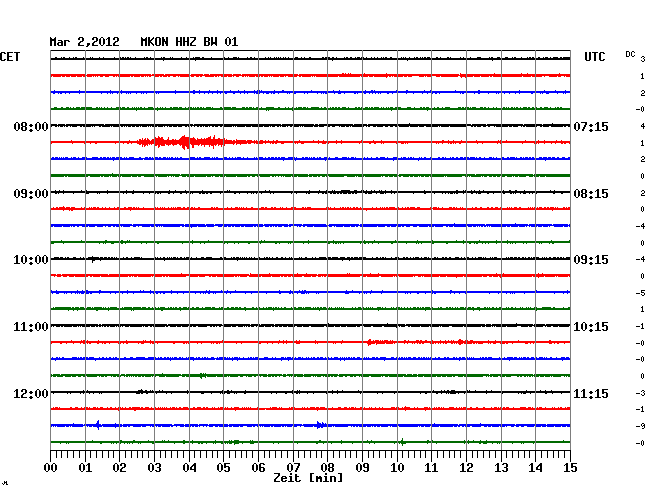Click the Zeit [min] axis title
Image resolution: width=650 pixels, height=494 pixels.
tap(308, 478)
